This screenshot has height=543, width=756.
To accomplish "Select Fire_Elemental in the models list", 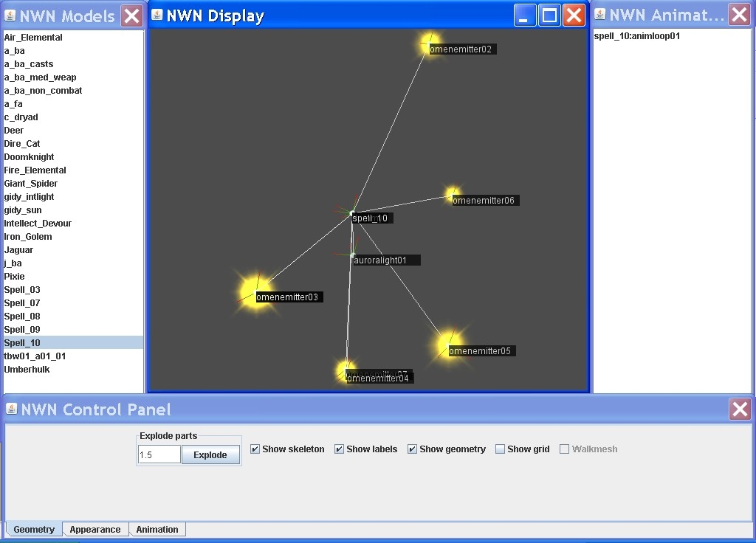I will (35, 170).
